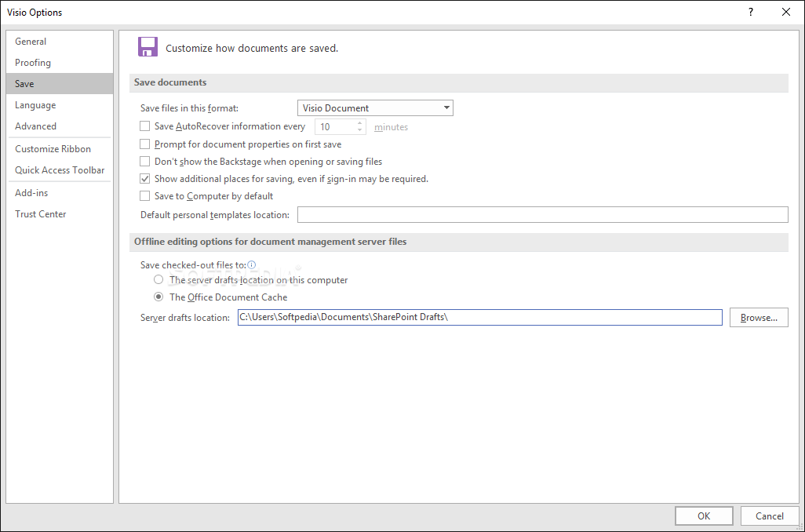805x532 pixels.
Task: Choose The Office Document Cache option
Action: point(158,297)
